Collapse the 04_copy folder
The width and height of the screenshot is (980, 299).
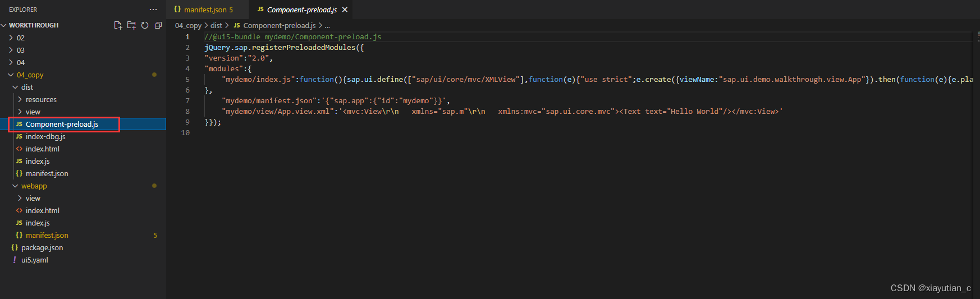pyautogui.click(x=11, y=75)
